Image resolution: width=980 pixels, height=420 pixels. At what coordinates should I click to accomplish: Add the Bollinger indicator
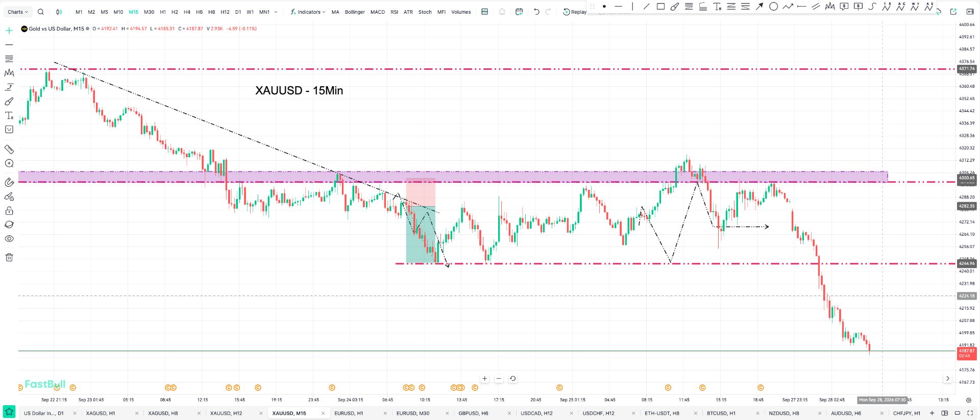(x=355, y=12)
